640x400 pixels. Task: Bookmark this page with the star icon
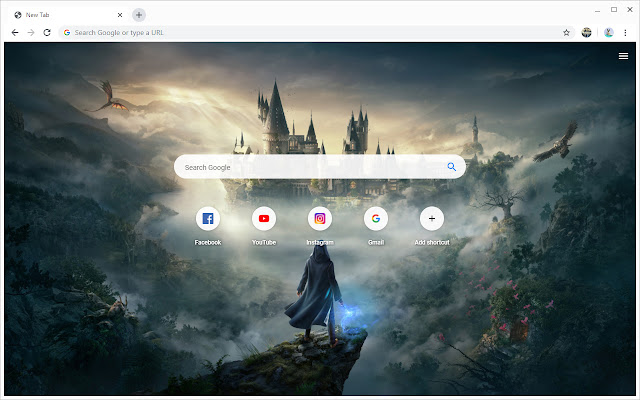pos(566,33)
